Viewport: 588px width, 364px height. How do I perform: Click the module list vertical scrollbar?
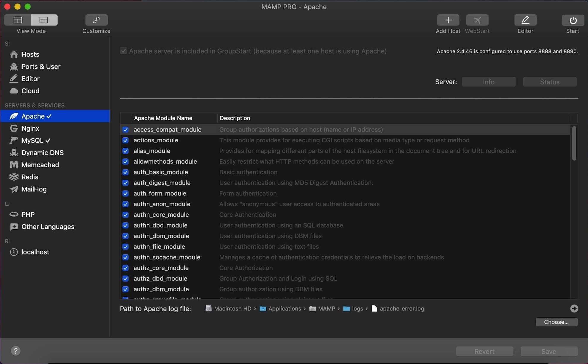point(574,144)
